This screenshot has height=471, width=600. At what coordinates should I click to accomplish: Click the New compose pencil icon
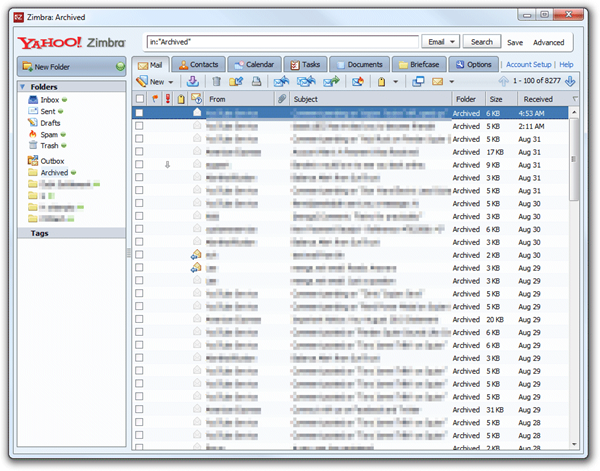coord(142,81)
